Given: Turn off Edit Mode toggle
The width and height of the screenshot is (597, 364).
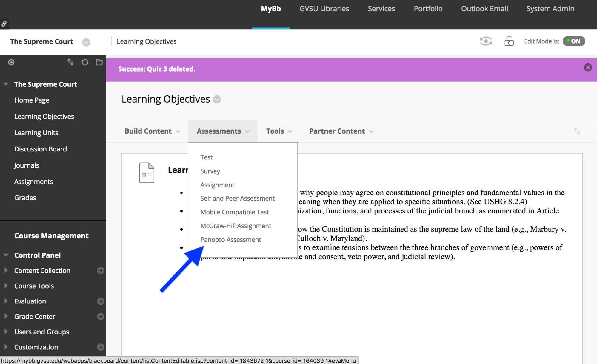Looking at the screenshot, I should (x=574, y=41).
